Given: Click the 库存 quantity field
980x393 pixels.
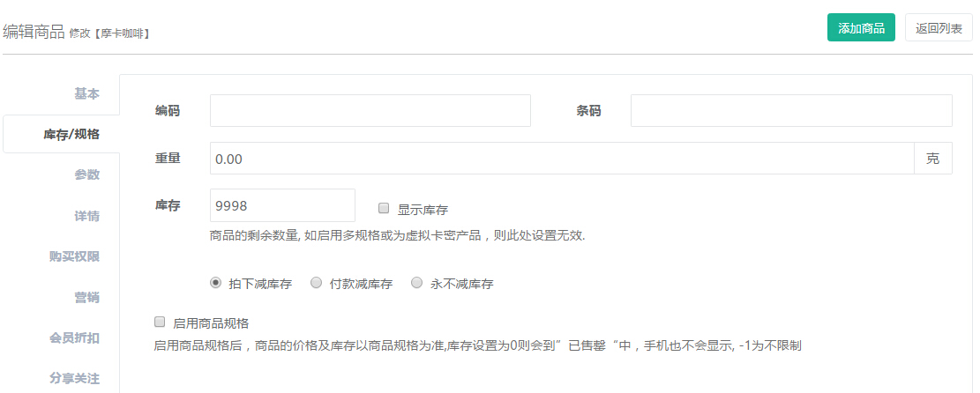Looking at the screenshot, I should (282, 205).
